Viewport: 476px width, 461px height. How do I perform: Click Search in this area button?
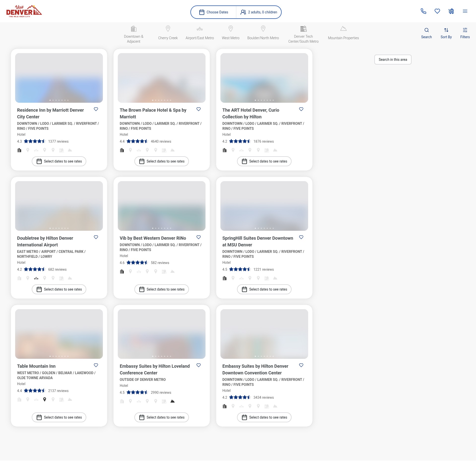click(393, 60)
